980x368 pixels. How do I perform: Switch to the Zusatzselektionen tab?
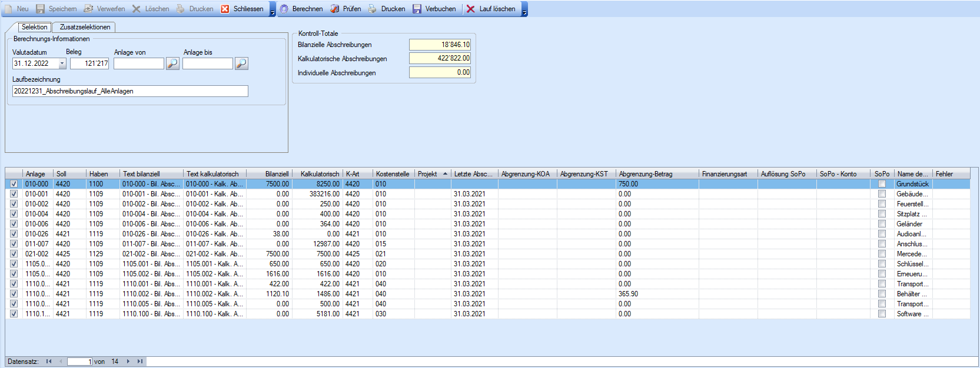coord(85,27)
